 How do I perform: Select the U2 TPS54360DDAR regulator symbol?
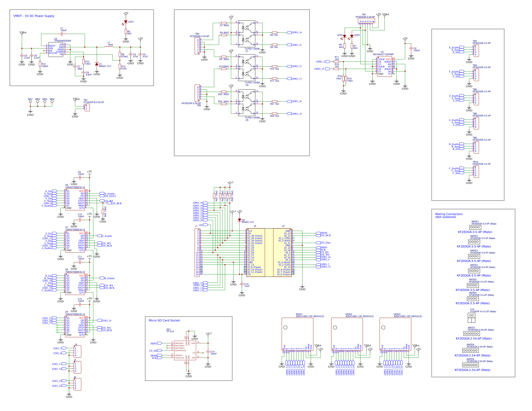(x=56, y=50)
